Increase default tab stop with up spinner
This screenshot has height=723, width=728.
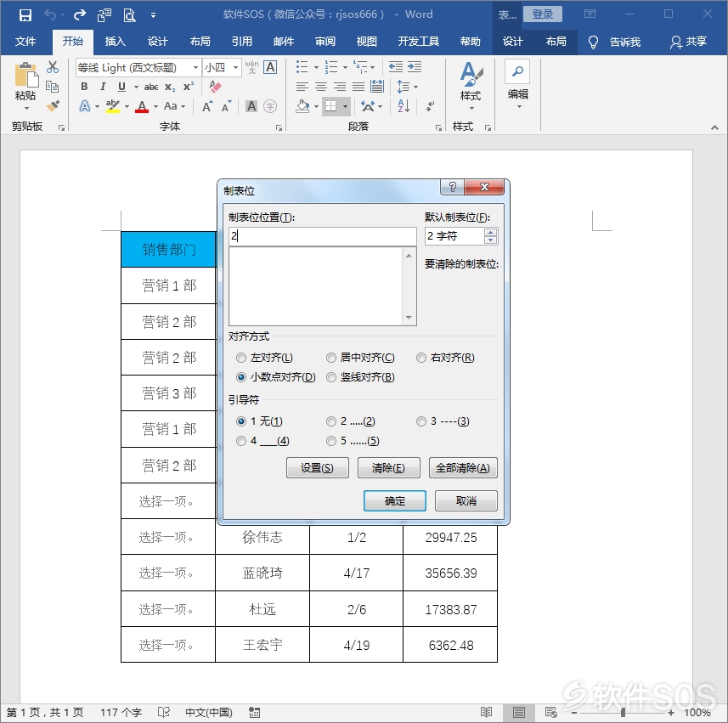pyautogui.click(x=490, y=232)
